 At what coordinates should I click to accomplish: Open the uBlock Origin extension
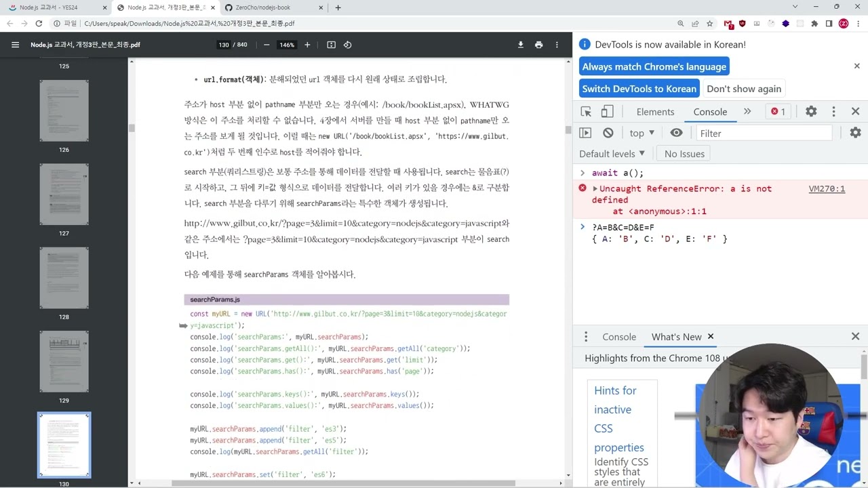tap(743, 23)
